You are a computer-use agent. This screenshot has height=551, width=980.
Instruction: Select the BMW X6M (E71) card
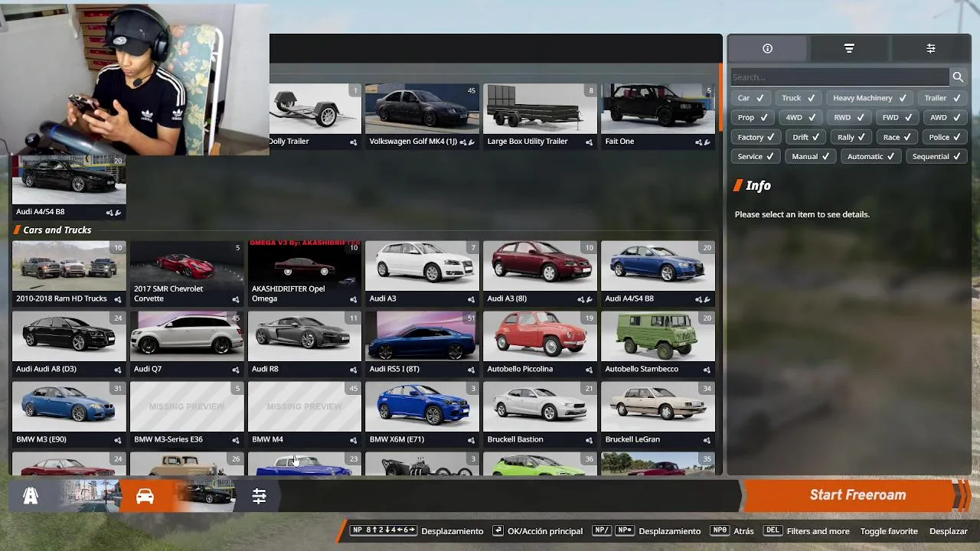(422, 414)
